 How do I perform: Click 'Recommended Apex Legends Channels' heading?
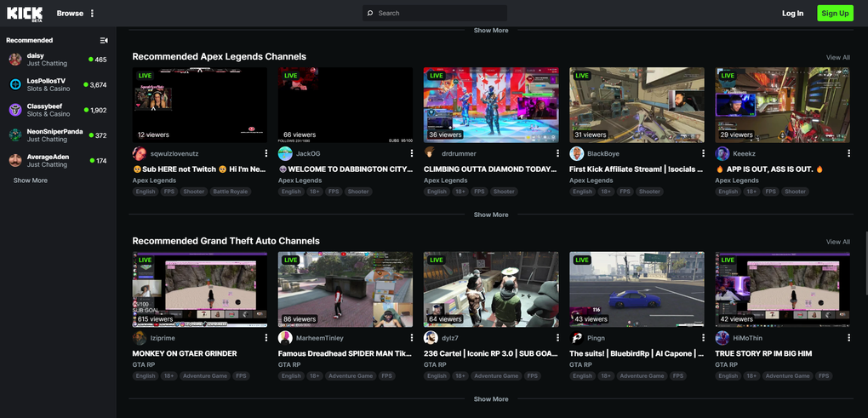(x=220, y=56)
